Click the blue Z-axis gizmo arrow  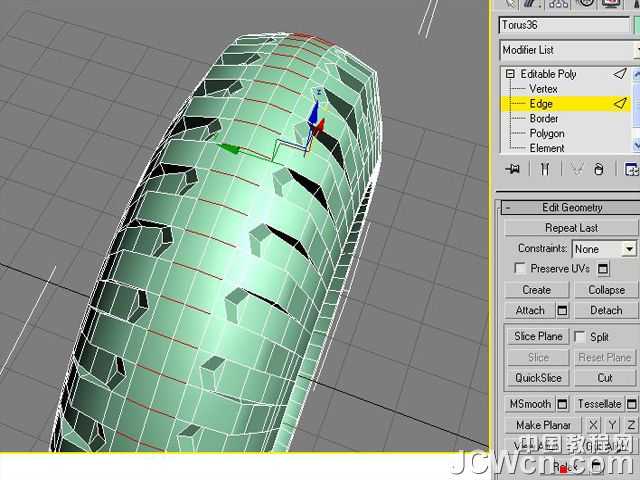click(x=313, y=113)
